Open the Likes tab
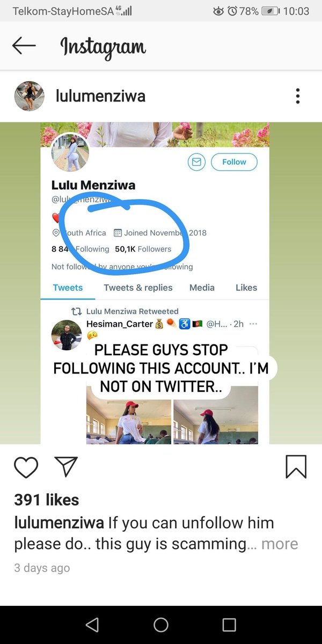322x644 pixels. (246, 288)
